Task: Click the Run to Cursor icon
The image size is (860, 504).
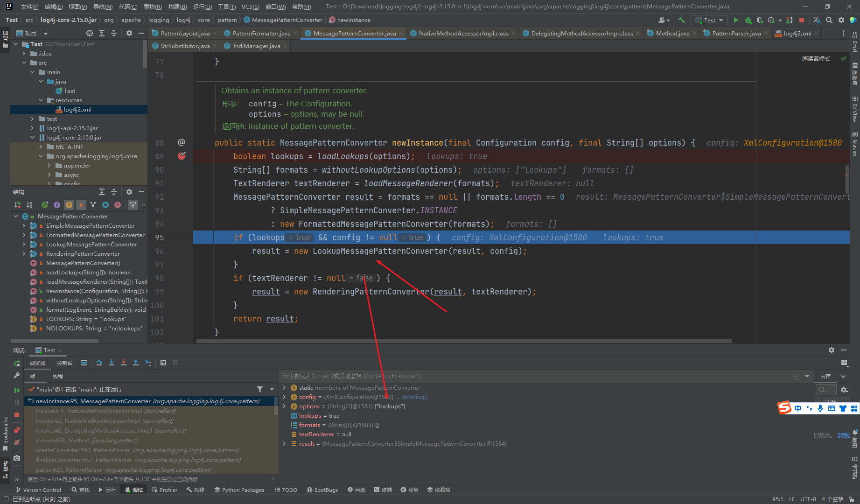Action: click(x=148, y=363)
